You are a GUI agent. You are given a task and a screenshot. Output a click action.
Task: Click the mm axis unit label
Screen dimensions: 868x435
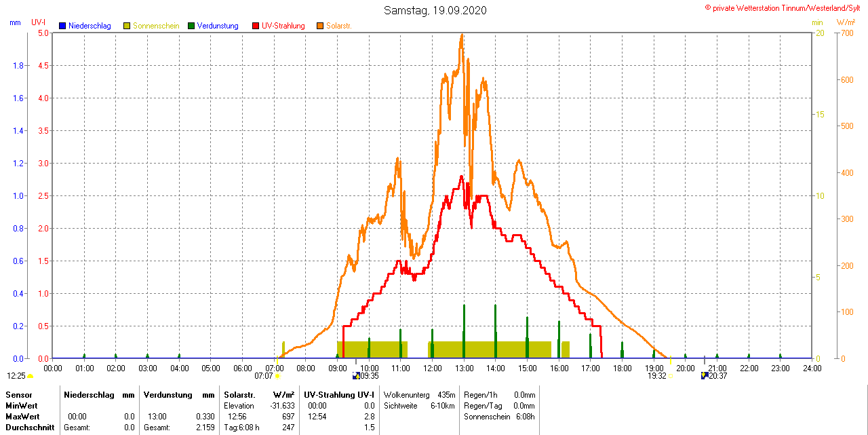coord(16,22)
